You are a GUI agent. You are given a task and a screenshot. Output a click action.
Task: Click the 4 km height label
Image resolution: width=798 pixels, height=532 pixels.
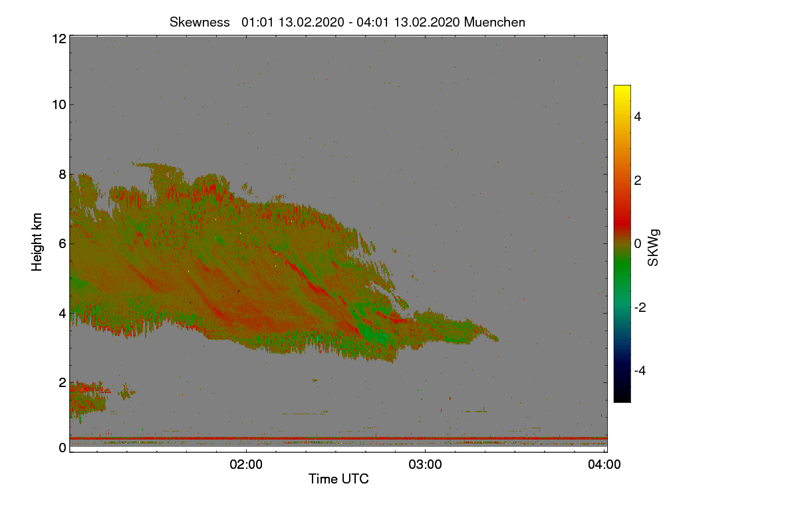(x=62, y=313)
